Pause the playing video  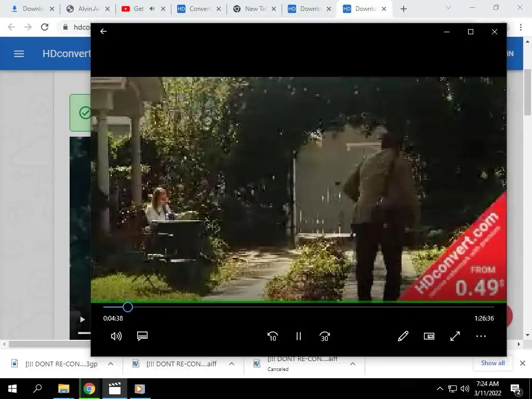(299, 336)
